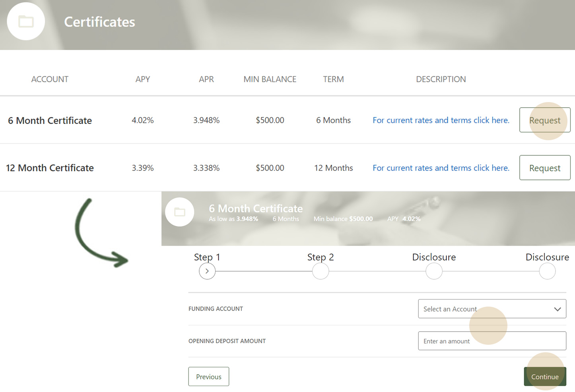
Task: Click the 6 Month Certificate panel folder icon
Action: [180, 212]
